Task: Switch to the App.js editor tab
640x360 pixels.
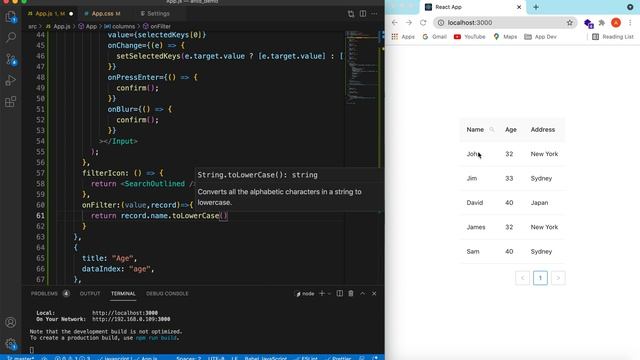Action: [x=50, y=13]
